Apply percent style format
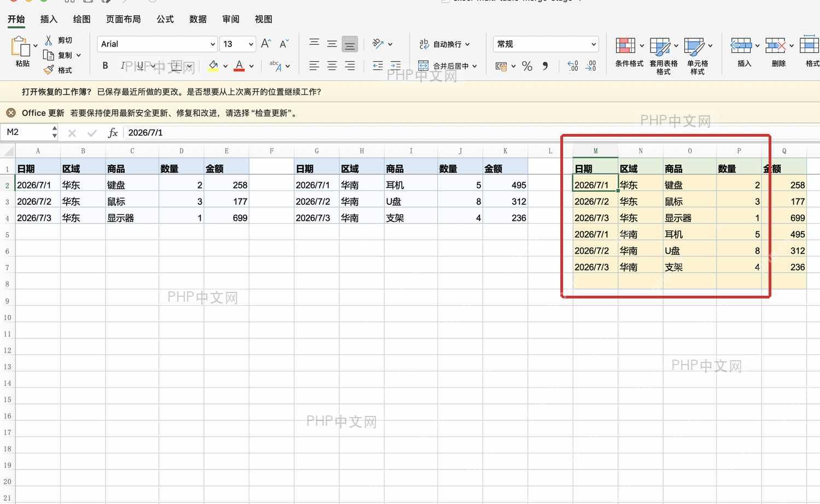 coord(527,66)
